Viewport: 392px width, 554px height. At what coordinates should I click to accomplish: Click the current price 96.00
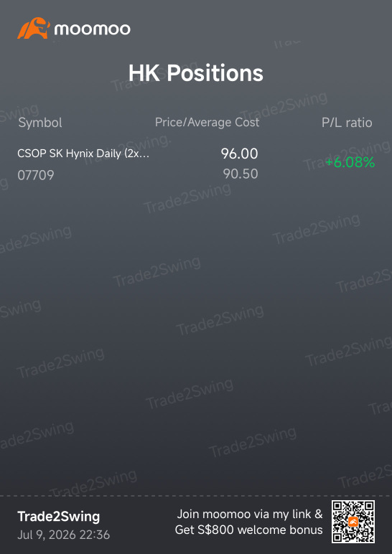tap(239, 154)
